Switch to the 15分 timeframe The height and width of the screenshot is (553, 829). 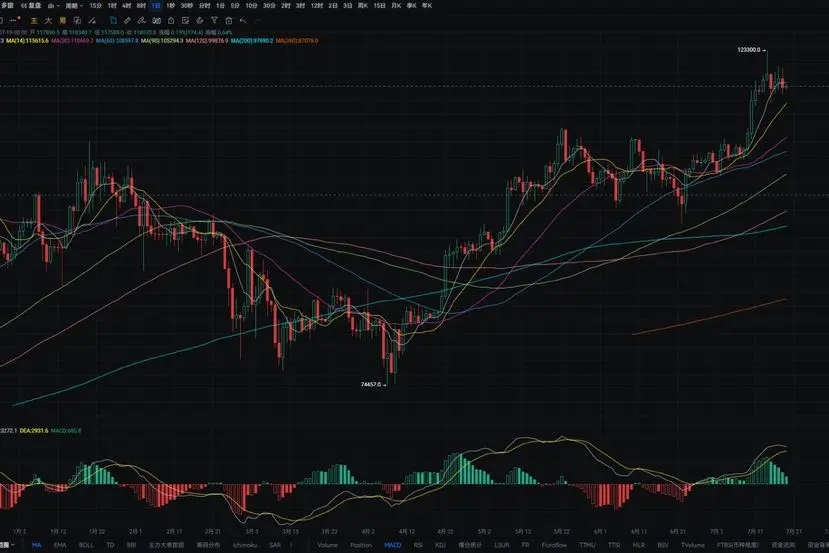[x=96, y=6]
